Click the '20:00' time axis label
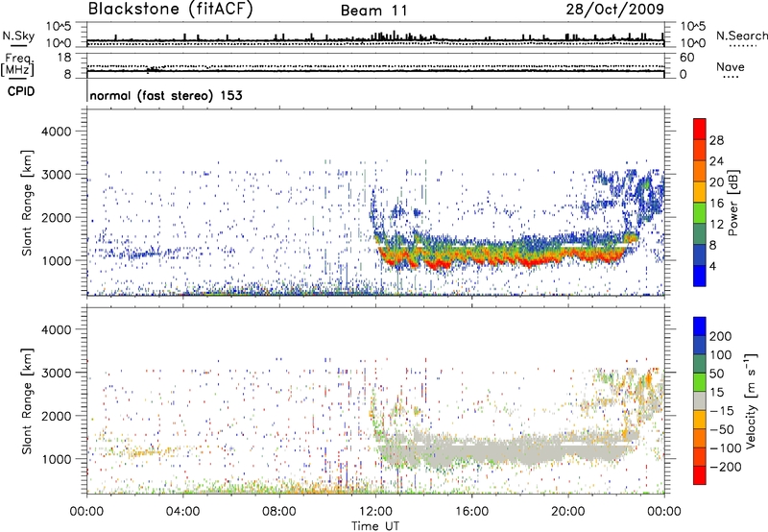Image resolution: width=768 pixels, height=532 pixels. click(568, 511)
